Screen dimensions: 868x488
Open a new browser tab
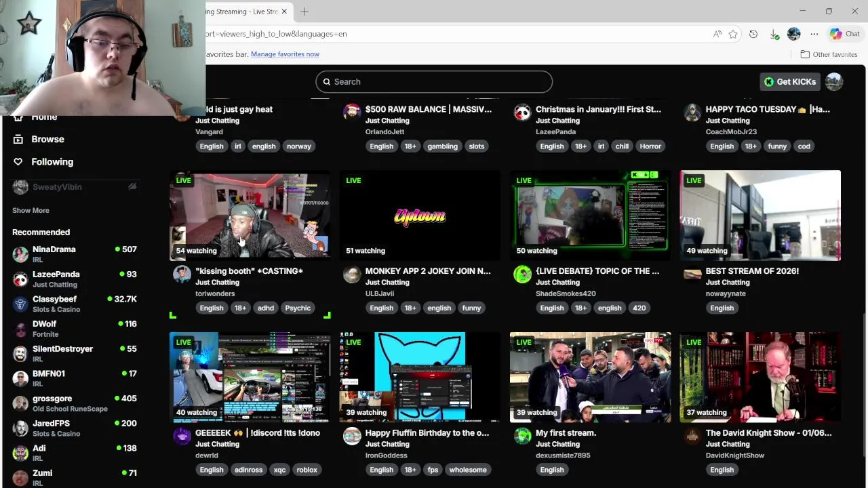click(304, 12)
